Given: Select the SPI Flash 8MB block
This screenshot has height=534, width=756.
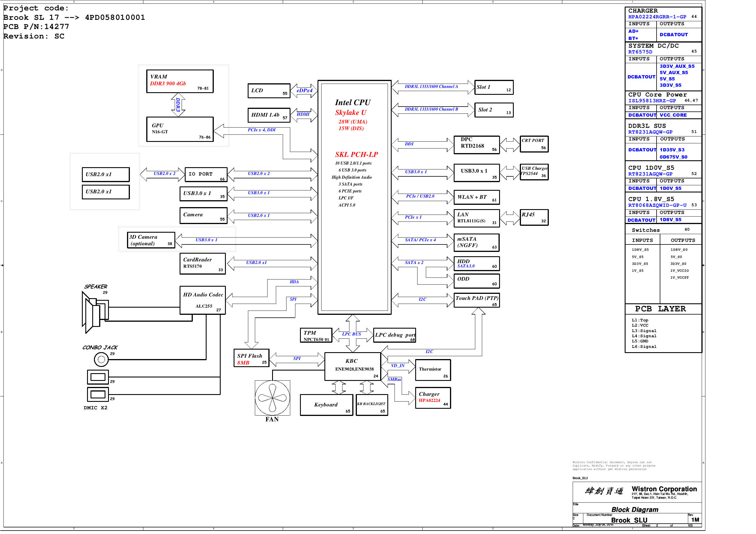Looking at the screenshot, I should click(251, 358).
